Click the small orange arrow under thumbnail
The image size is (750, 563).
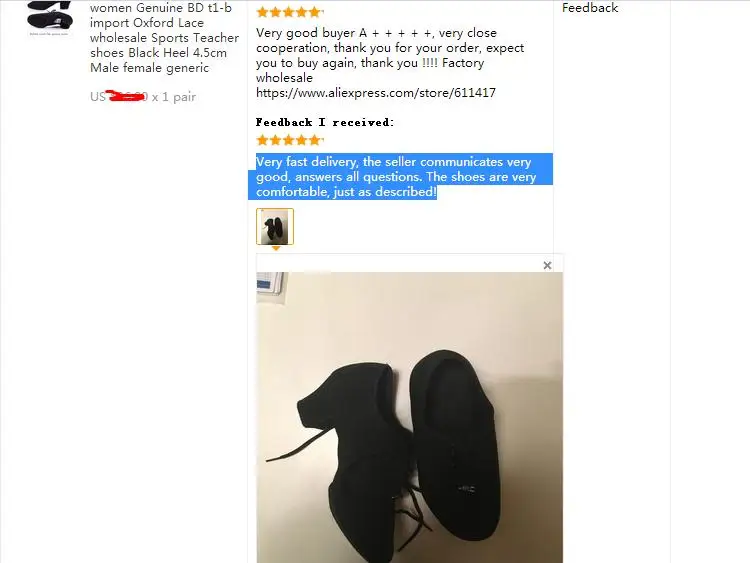[276, 248]
